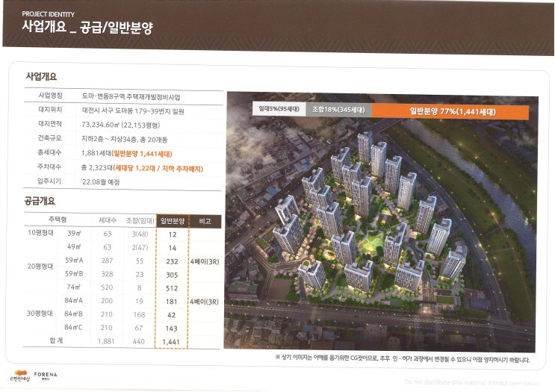Click the 2(47) cell in the 49㎡ row

pyautogui.click(x=140, y=247)
